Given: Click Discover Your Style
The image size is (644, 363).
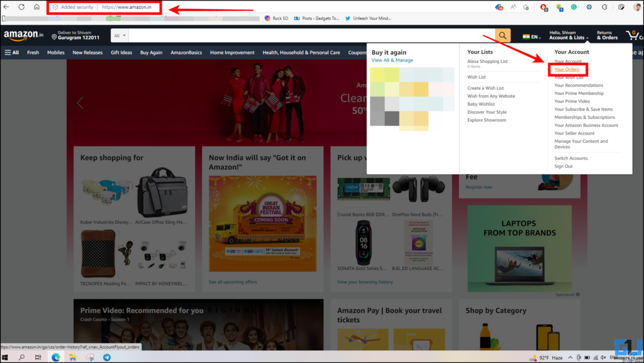Looking at the screenshot, I should [487, 112].
